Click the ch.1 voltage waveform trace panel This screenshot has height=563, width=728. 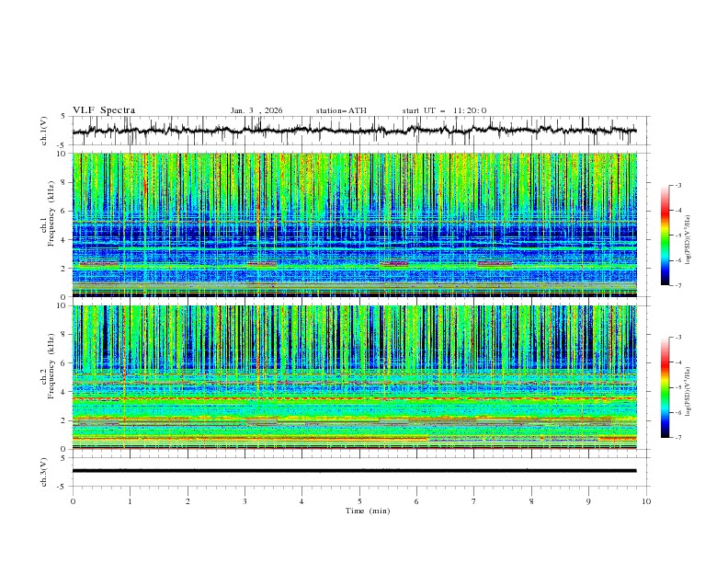(360, 131)
